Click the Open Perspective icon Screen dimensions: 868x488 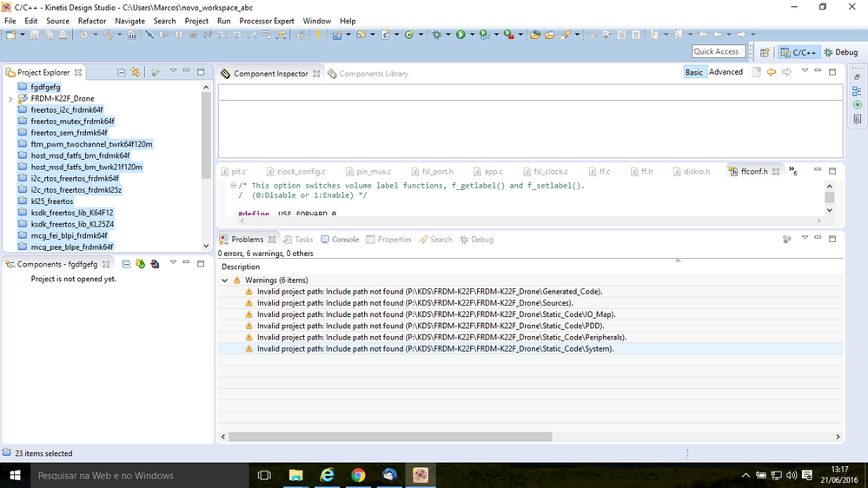point(765,52)
